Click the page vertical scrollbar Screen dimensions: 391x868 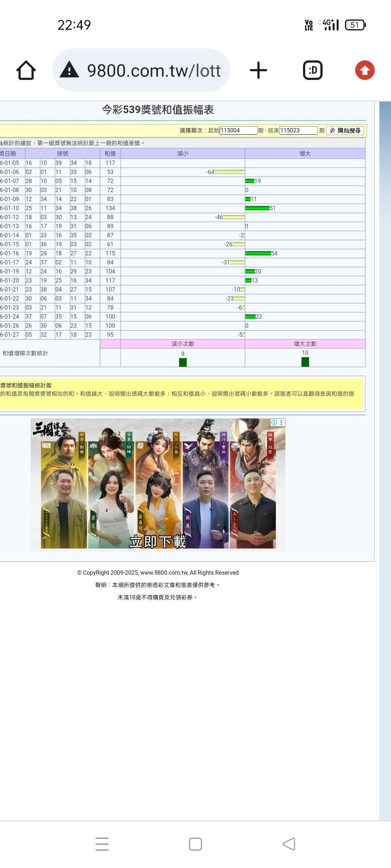pyautogui.click(x=385, y=434)
